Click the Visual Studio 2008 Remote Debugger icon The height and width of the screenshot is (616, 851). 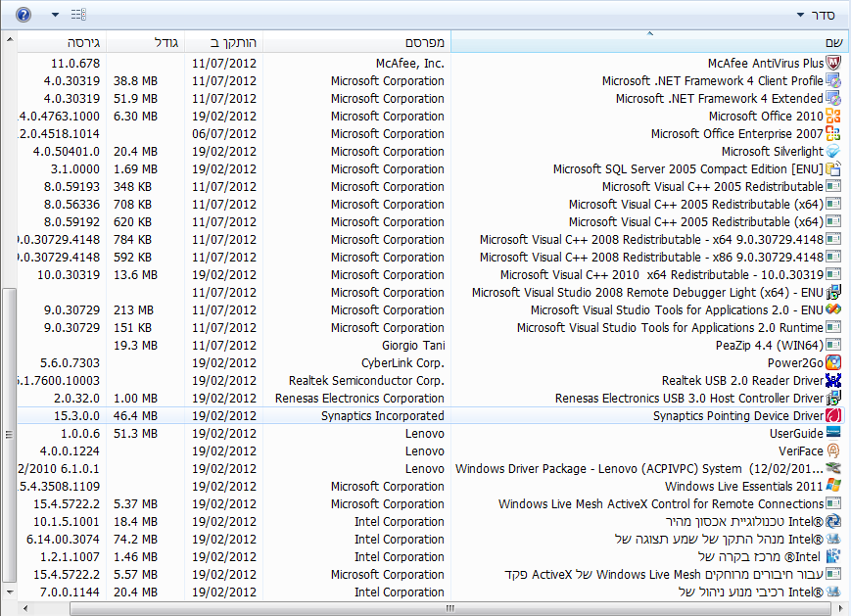[x=833, y=293]
